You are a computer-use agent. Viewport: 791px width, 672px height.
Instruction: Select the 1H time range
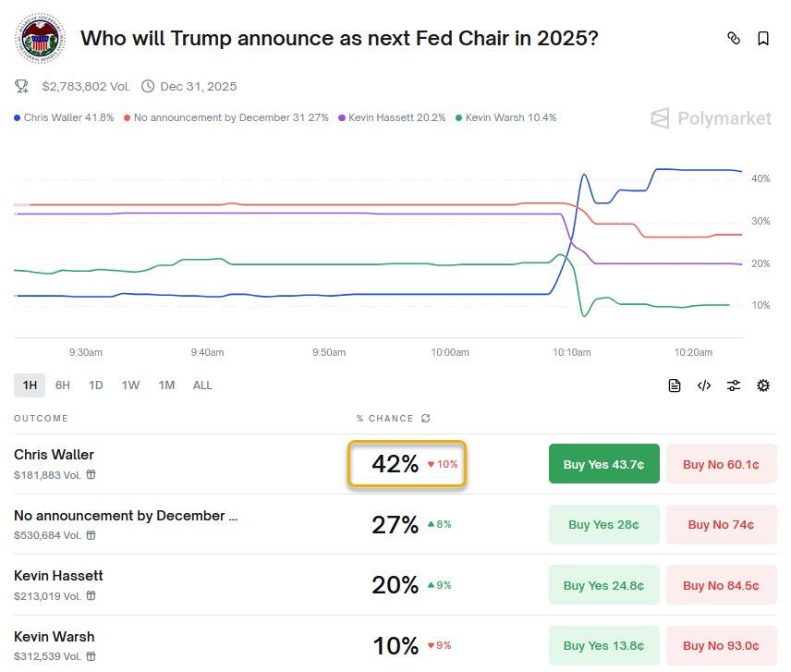pos(30,385)
